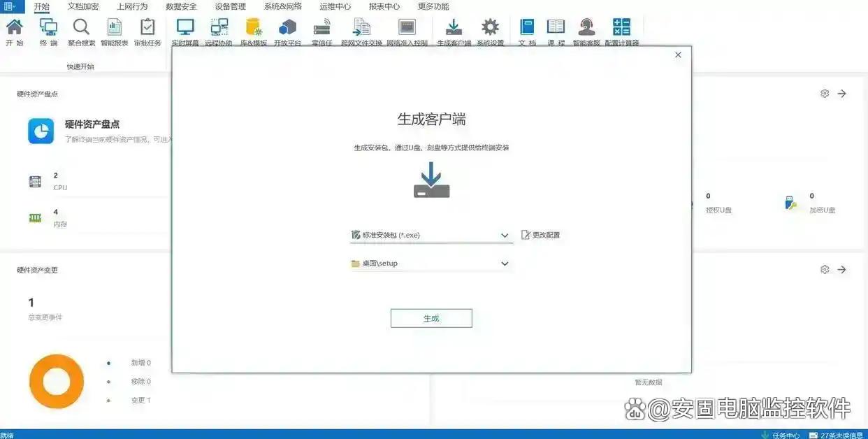868x439 pixels.
Task: Click the 内存 memory icon
Action: point(35,217)
